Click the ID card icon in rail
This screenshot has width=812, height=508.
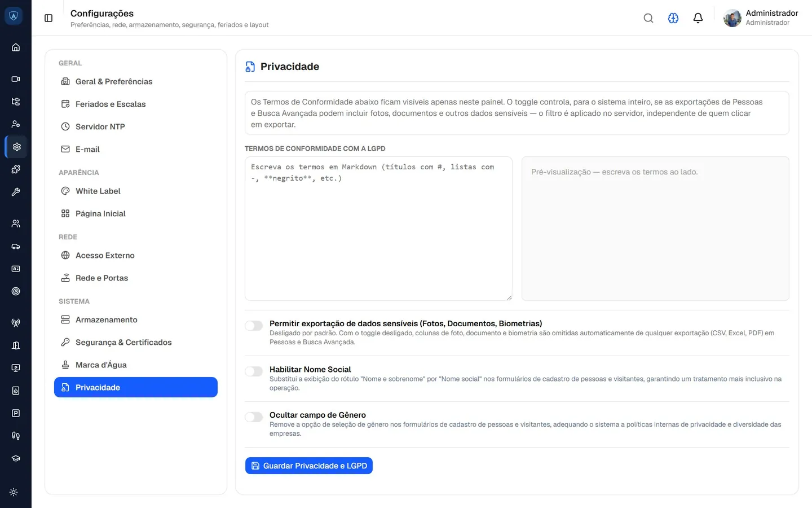pos(16,269)
